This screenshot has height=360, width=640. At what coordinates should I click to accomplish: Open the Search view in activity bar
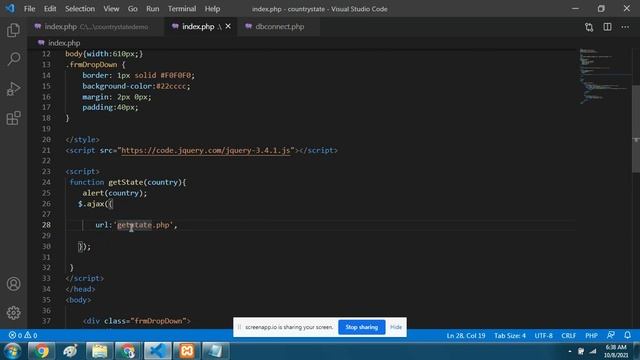click(x=13, y=59)
